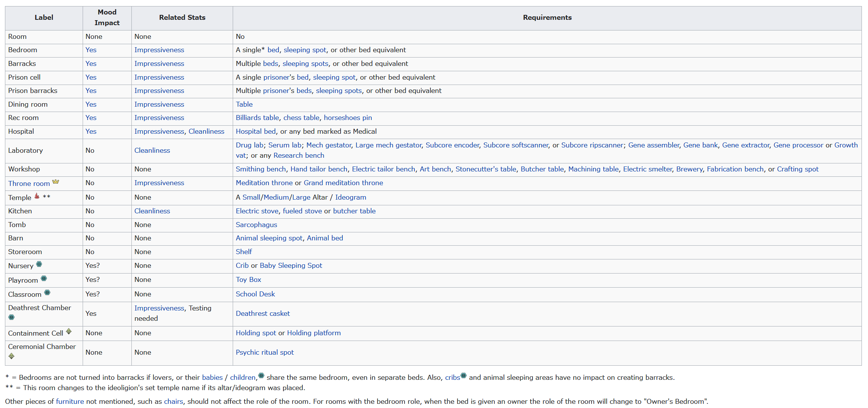Open the fueled stove link
Image resolution: width=868 pixels, height=408 pixels.
point(302,211)
